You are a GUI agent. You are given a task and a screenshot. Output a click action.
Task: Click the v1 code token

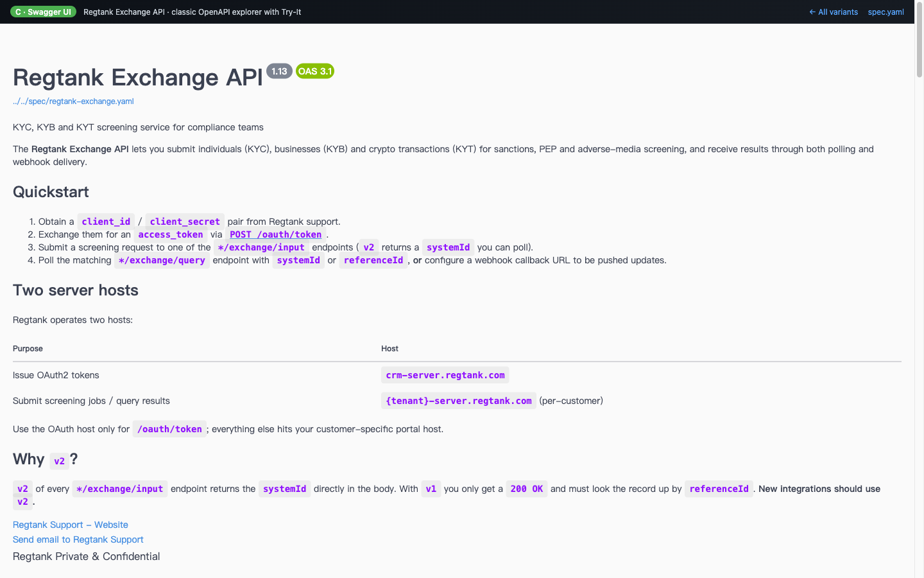tap(431, 489)
